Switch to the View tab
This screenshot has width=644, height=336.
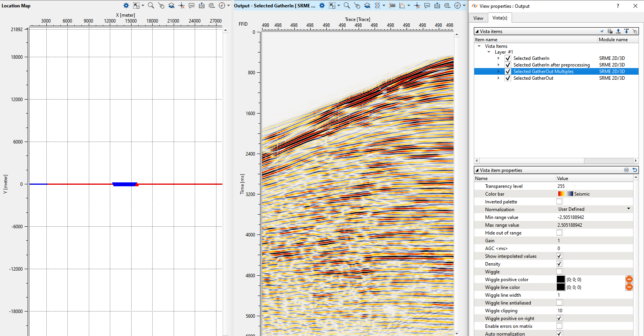[x=478, y=18]
